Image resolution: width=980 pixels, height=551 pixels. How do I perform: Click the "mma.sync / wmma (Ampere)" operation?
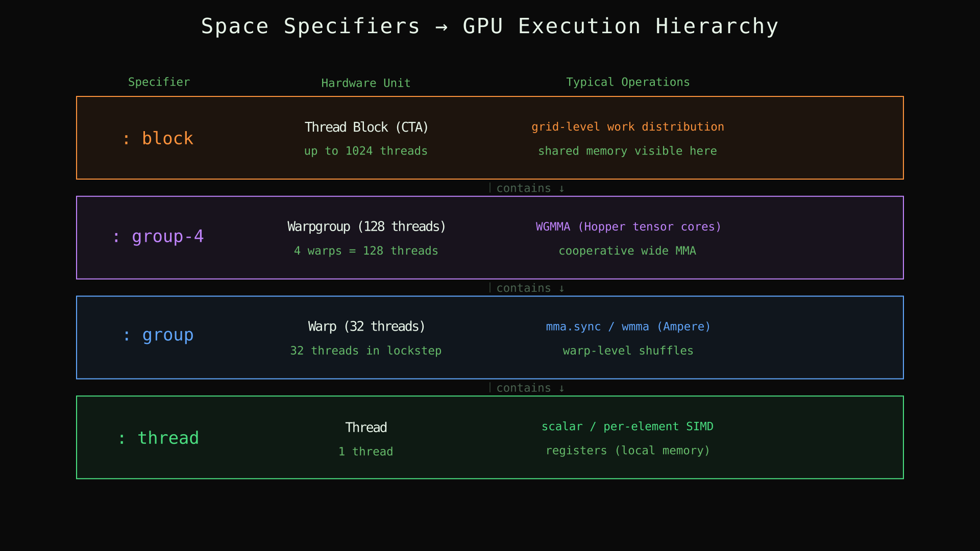point(628,327)
